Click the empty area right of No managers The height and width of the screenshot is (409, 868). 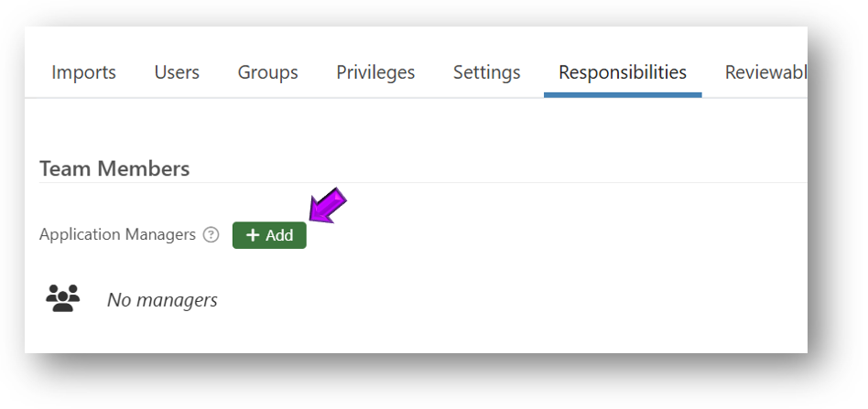(x=504, y=299)
